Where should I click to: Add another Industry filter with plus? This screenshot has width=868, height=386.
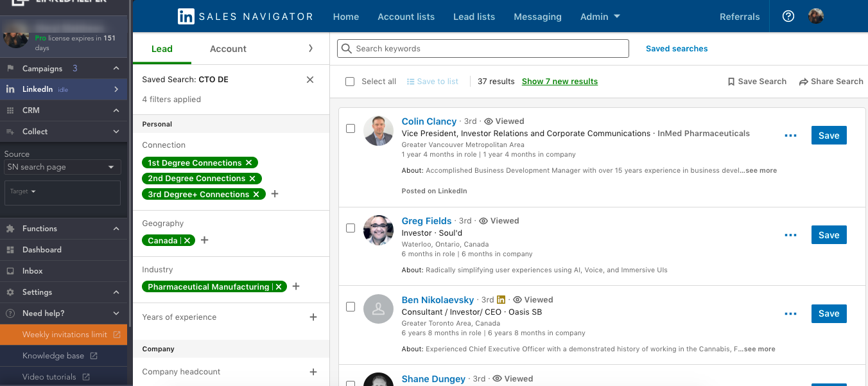296,286
